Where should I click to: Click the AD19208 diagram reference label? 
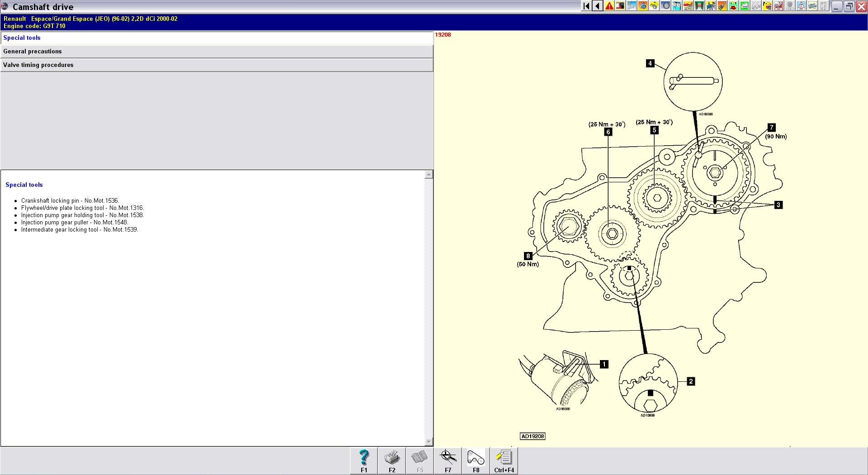pos(533,436)
